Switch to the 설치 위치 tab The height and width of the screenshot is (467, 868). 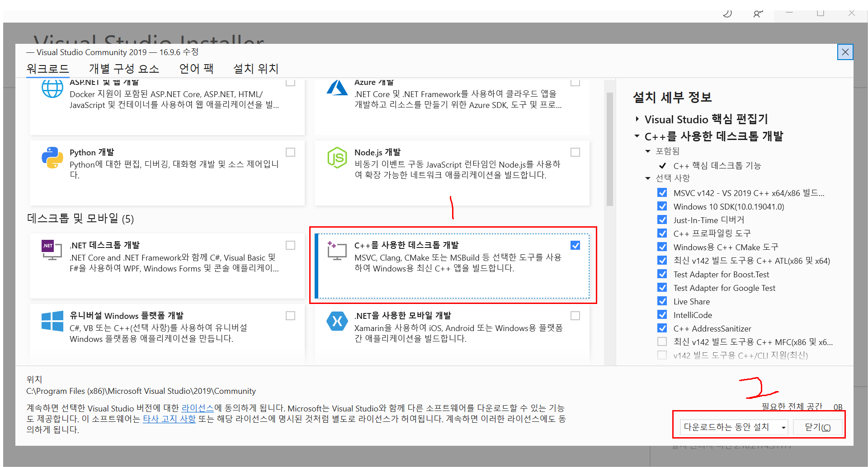(x=256, y=69)
